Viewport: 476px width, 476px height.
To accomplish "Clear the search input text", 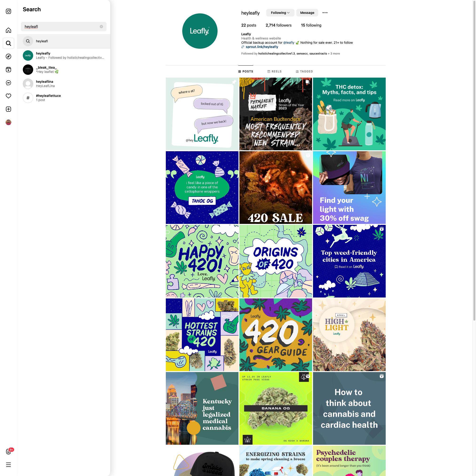I will [x=101, y=27].
